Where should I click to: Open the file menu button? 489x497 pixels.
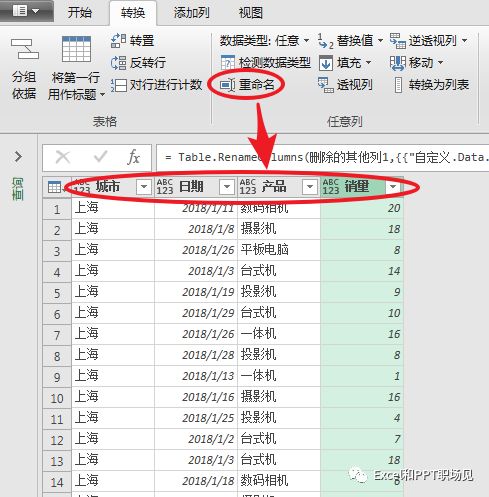26,11
